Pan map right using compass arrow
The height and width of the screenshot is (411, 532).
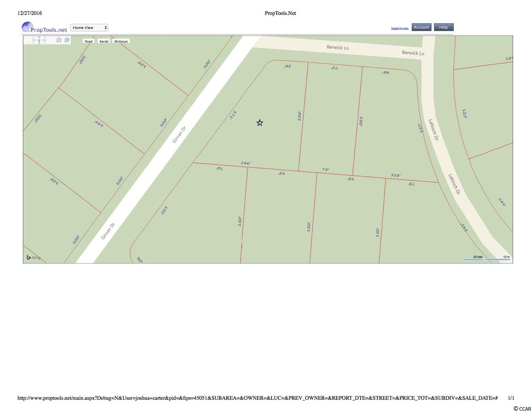pos(44,41)
